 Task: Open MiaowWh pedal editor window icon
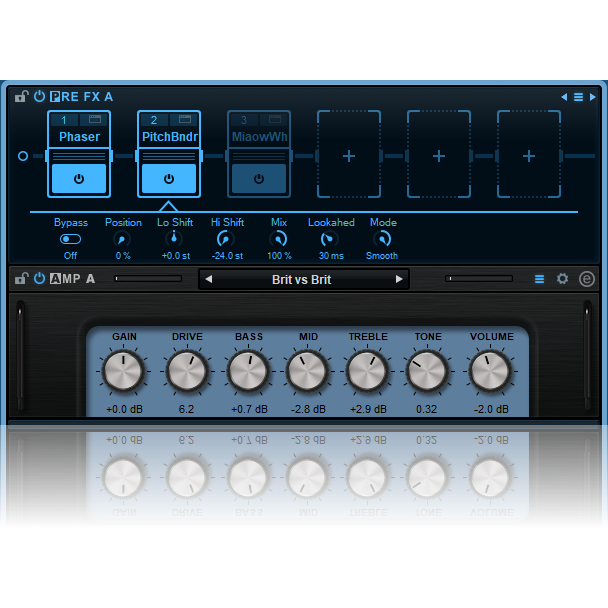coord(275,119)
